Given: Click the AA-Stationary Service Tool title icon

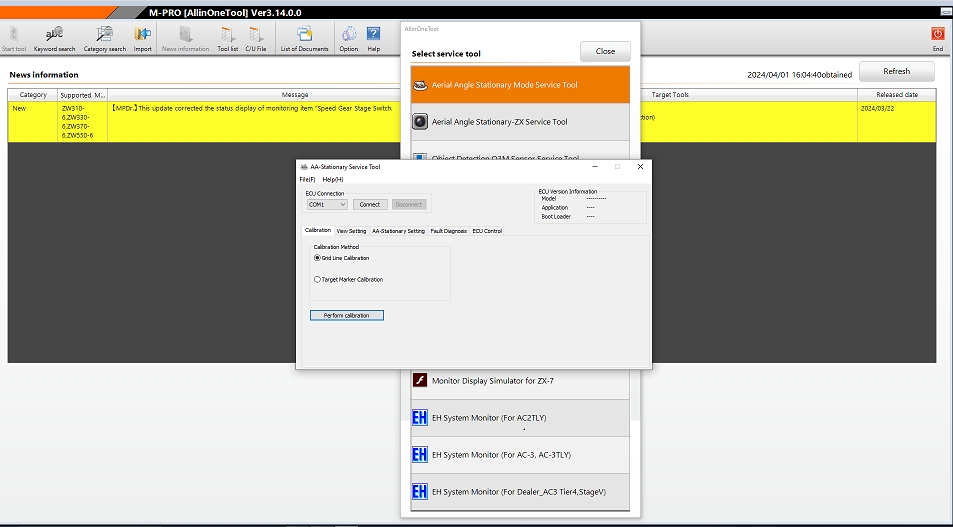Looking at the screenshot, I should (x=304, y=167).
